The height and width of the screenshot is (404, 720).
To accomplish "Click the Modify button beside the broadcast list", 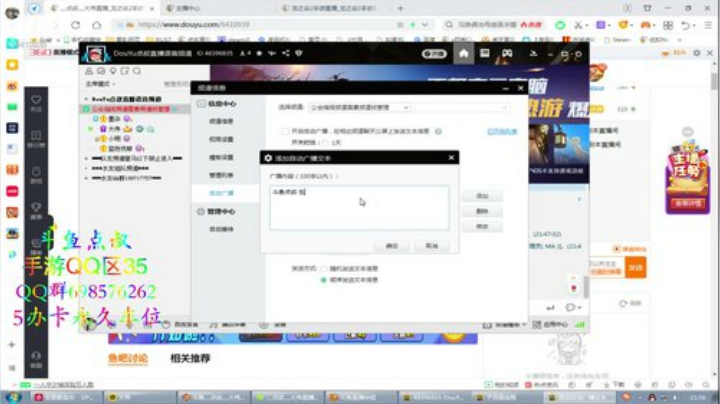I will coord(482,226).
